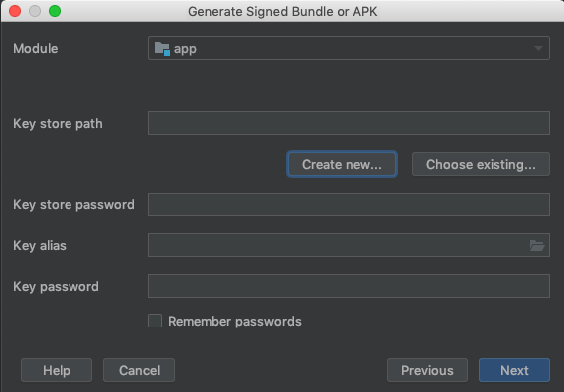Image resolution: width=564 pixels, height=392 pixels.
Task: Click the Create new... button
Action: (x=342, y=164)
